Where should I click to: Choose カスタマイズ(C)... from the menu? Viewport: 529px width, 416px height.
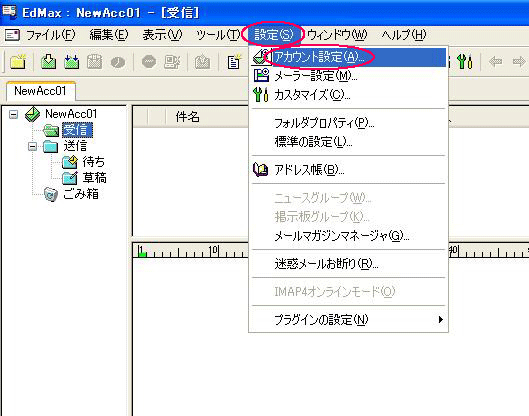(349, 95)
